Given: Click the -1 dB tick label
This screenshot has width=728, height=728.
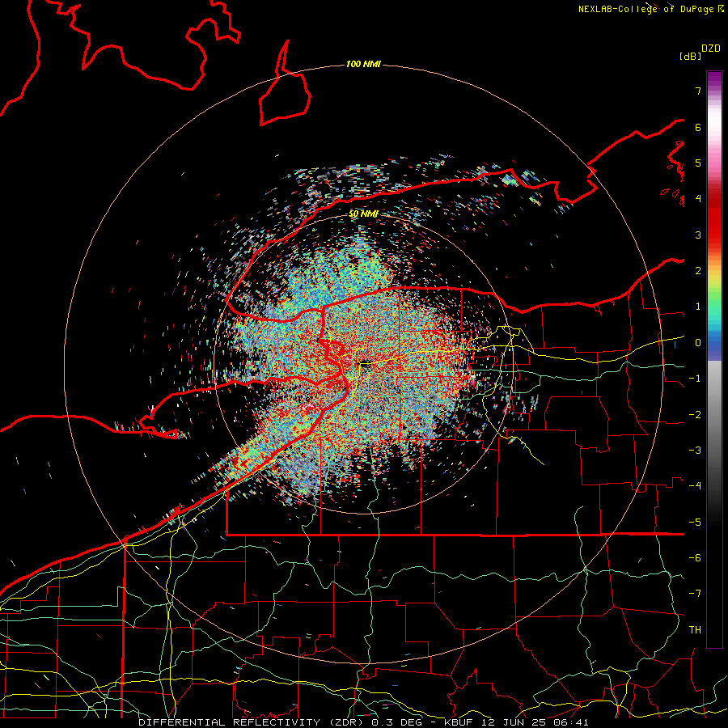Looking at the screenshot, I should (695, 379).
